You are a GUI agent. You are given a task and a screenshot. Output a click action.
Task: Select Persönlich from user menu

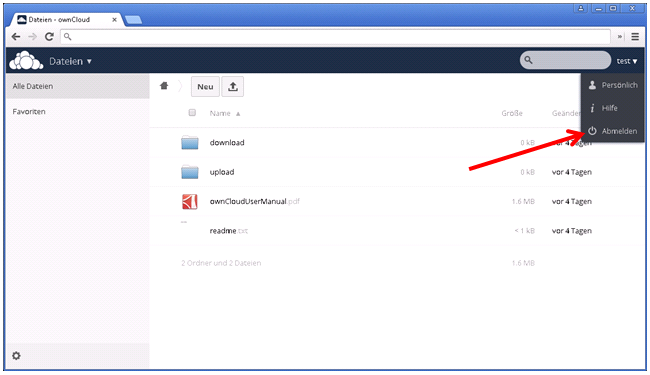coord(613,85)
